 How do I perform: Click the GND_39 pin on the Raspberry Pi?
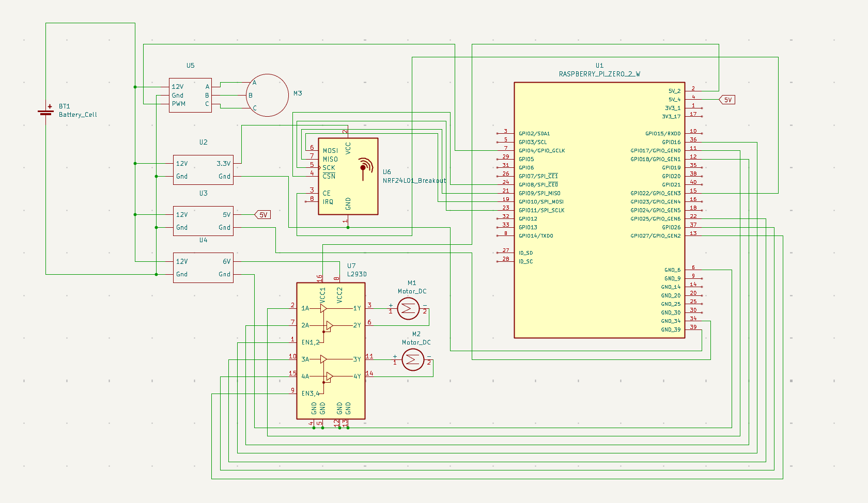pos(672,329)
